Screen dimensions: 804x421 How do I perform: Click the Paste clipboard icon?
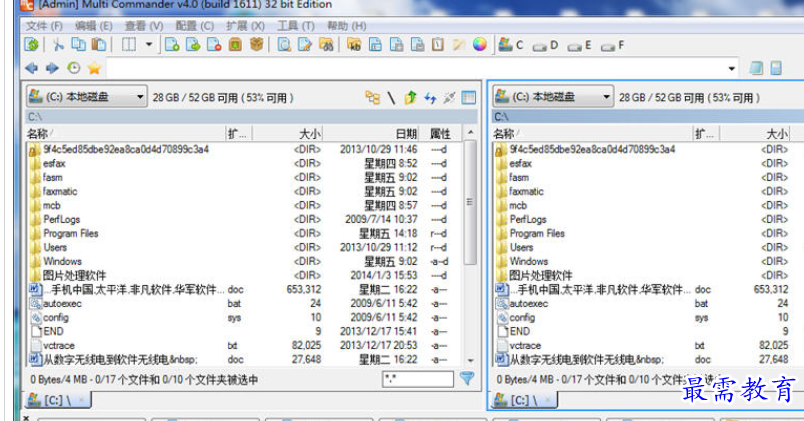pyautogui.click(x=99, y=45)
